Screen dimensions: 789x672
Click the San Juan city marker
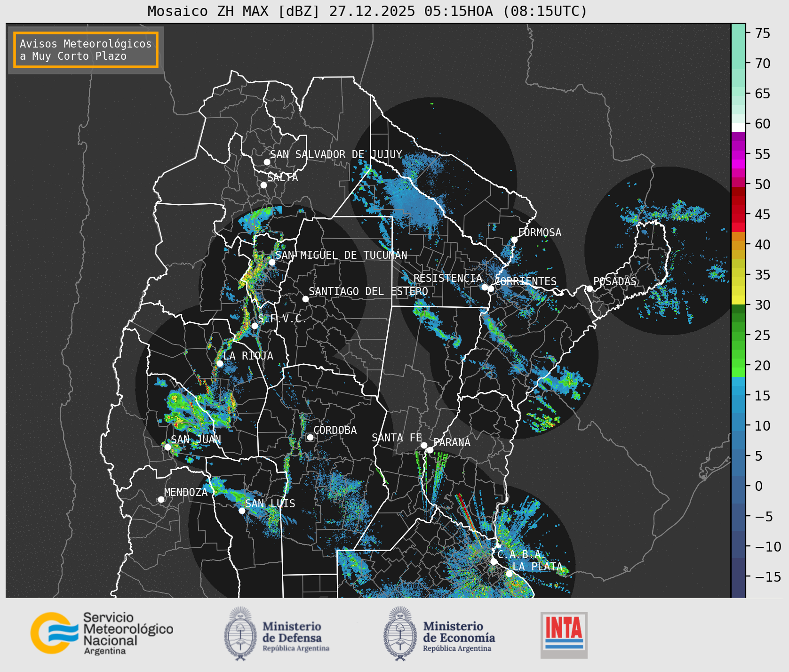point(167,447)
